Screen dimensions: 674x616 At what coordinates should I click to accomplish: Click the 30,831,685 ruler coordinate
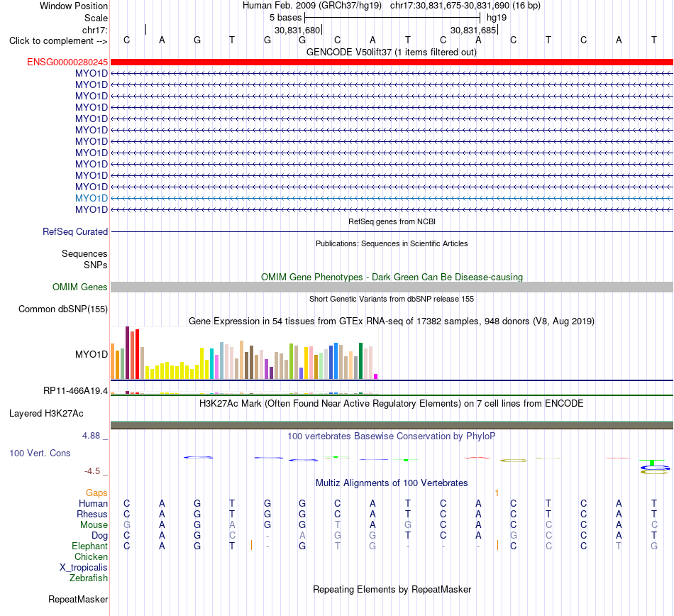click(473, 30)
